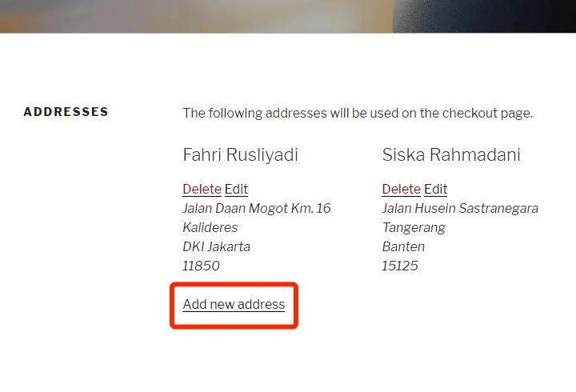Click the Siska Rahmadani name heading
This screenshot has height=392, width=576.
(451, 154)
